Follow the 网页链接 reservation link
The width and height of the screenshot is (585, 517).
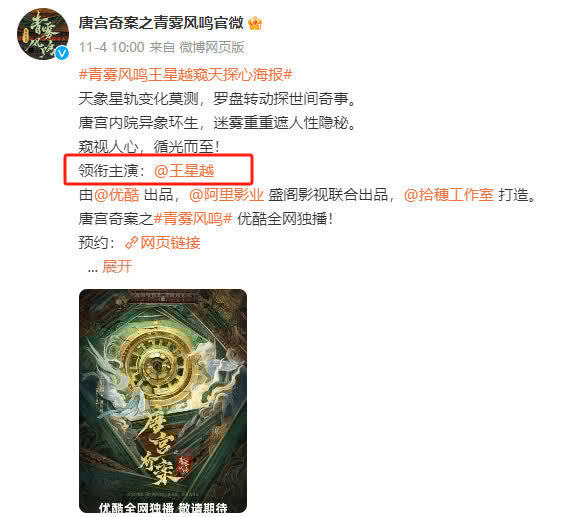pyautogui.click(x=171, y=243)
